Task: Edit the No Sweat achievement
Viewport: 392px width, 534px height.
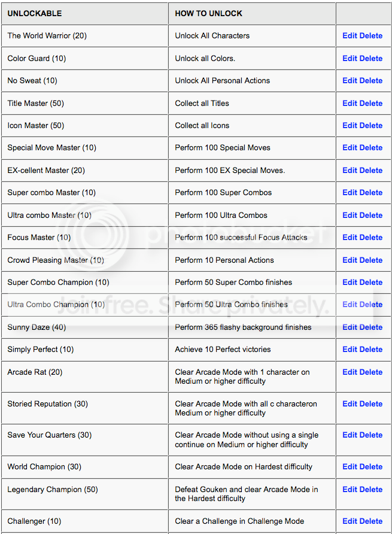Action: [x=350, y=81]
